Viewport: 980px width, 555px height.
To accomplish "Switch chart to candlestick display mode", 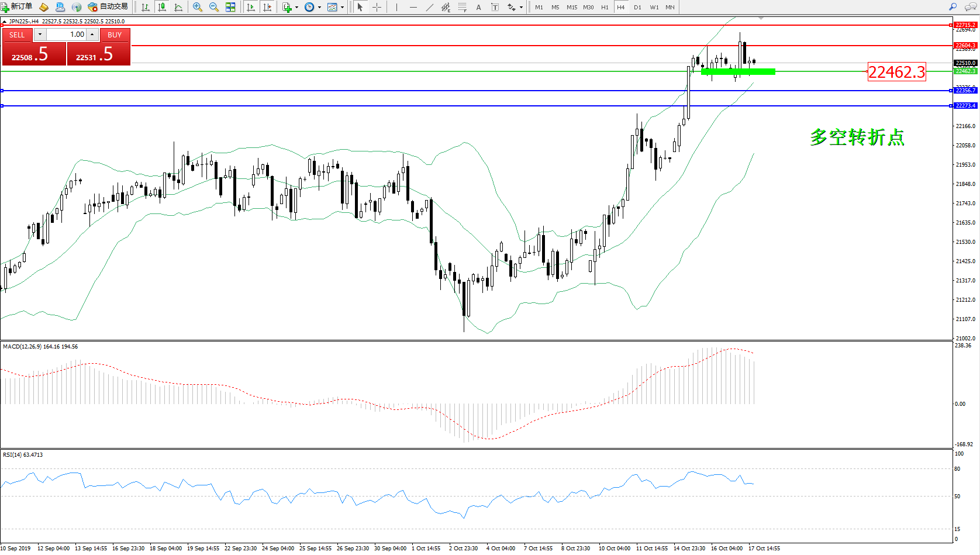I will coord(162,7).
